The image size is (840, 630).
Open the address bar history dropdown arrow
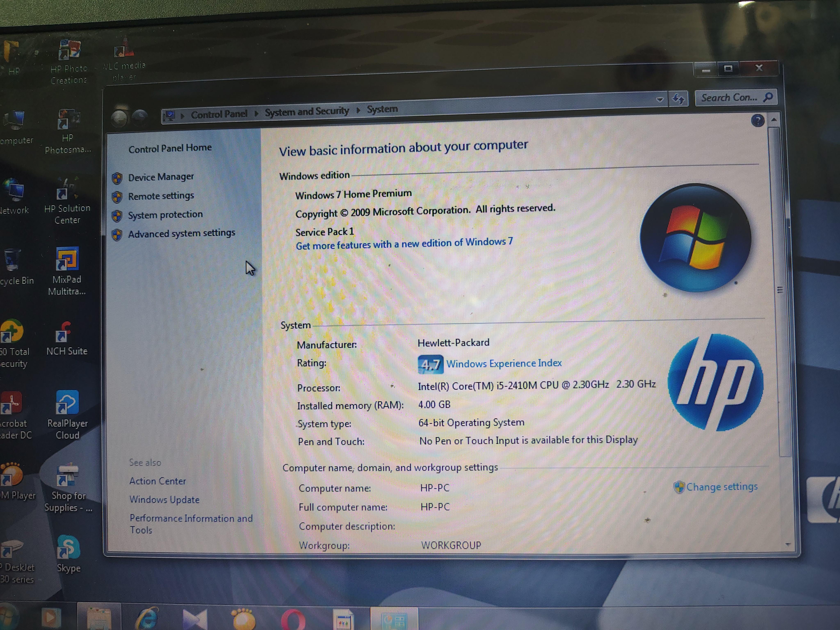660,100
